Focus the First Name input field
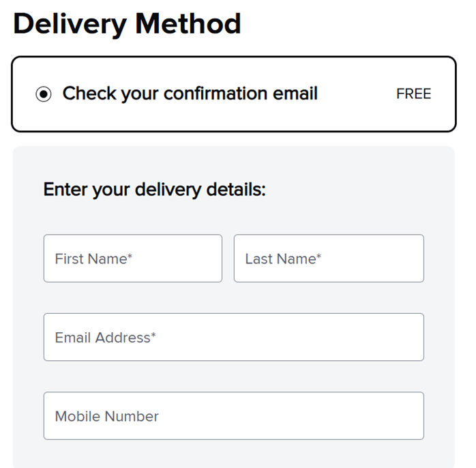Image resolution: width=476 pixels, height=468 pixels. 132,259
